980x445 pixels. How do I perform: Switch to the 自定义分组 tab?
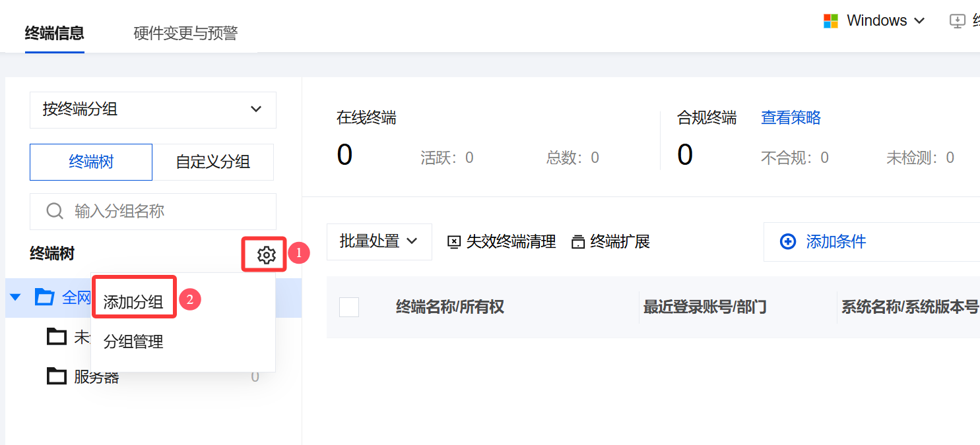point(212,162)
